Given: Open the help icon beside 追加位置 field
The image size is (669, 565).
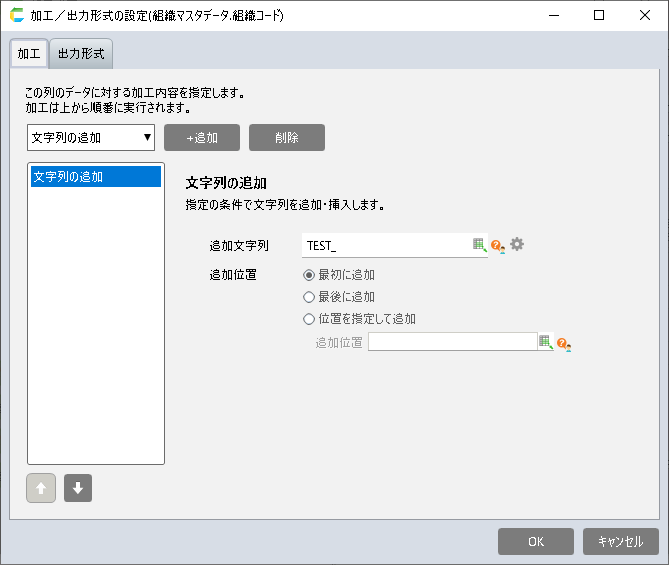Looking at the screenshot, I should [x=563, y=343].
